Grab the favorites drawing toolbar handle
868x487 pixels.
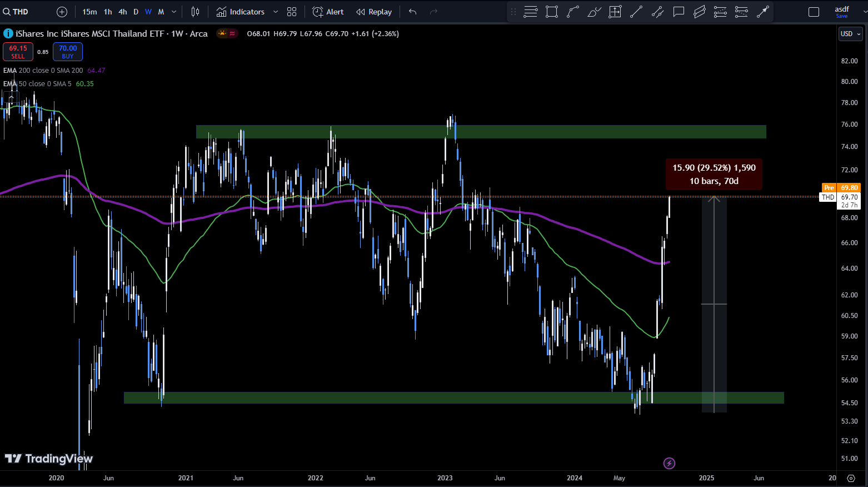pos(513,12)
